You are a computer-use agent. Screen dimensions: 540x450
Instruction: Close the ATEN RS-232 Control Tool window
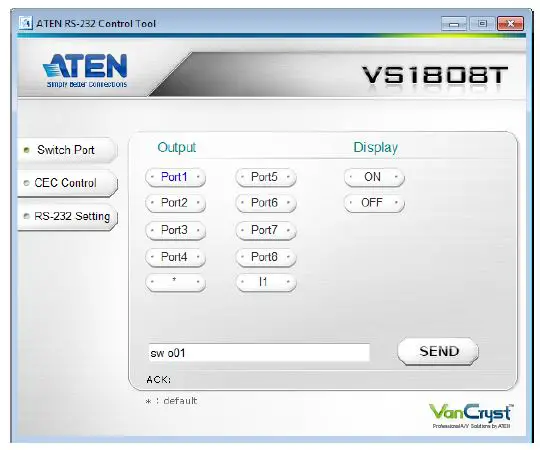point(510,24)
